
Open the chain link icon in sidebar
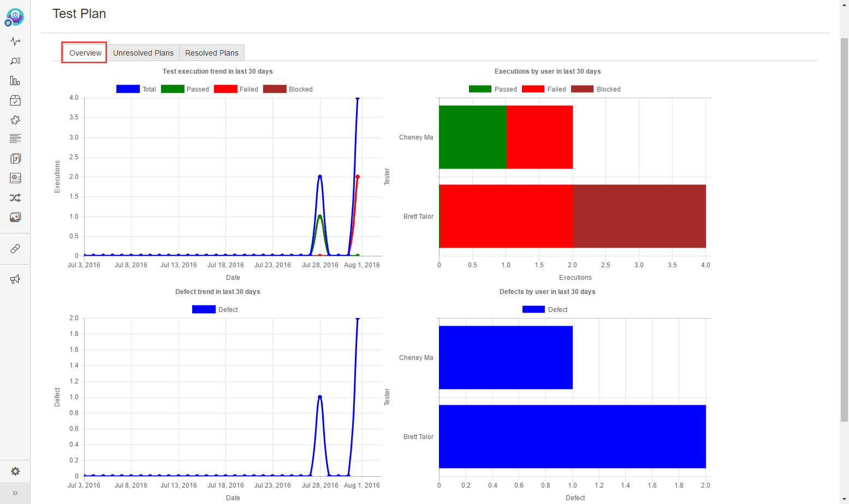[x=15, y=249]
